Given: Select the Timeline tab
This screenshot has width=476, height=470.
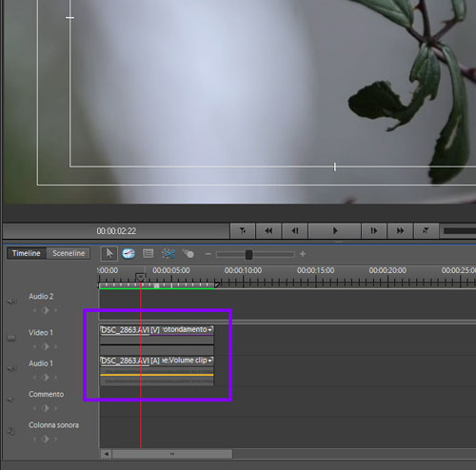Looking at the screenshot, I should click(27, 253).
